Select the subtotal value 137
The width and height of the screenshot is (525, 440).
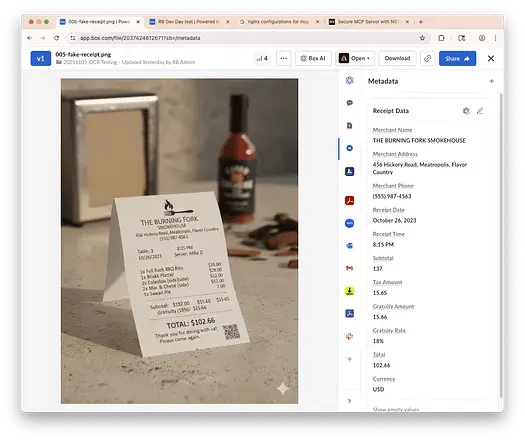coord(377,269)
